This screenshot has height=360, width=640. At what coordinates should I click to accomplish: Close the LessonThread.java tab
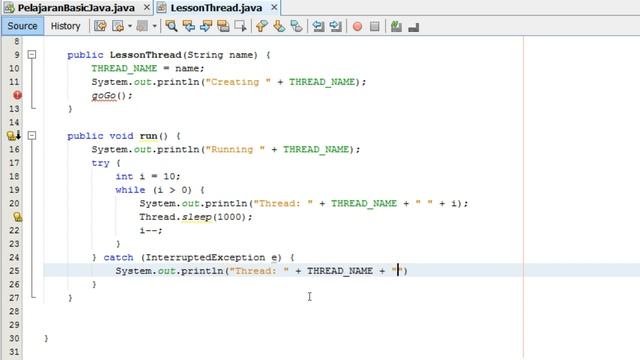[274, 7]
